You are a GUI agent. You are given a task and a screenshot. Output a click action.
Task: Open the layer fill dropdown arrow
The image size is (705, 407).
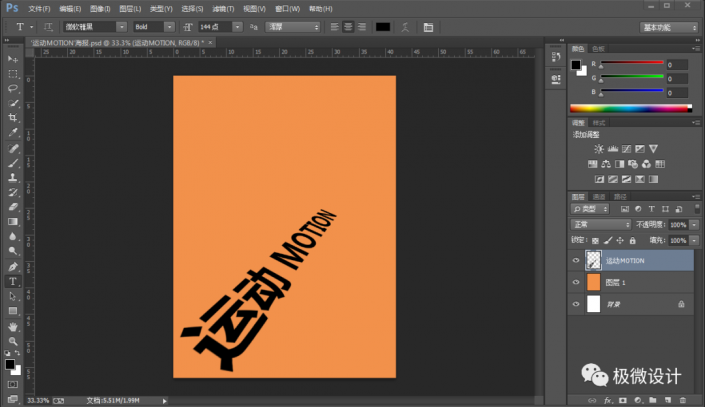coord(694,241)
